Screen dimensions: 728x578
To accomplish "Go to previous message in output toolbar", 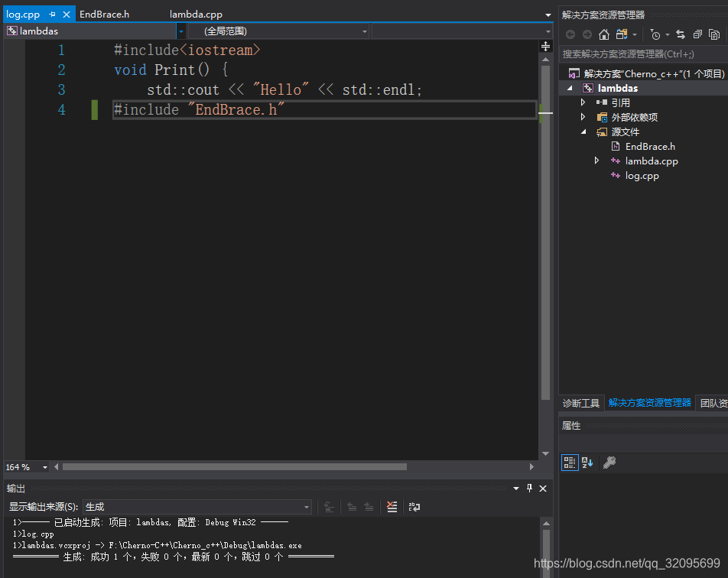I will [x=352, y=506].
